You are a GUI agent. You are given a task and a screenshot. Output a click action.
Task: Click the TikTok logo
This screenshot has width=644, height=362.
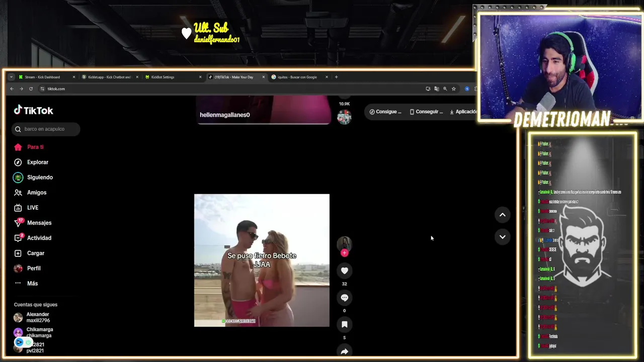coord(33,110)
